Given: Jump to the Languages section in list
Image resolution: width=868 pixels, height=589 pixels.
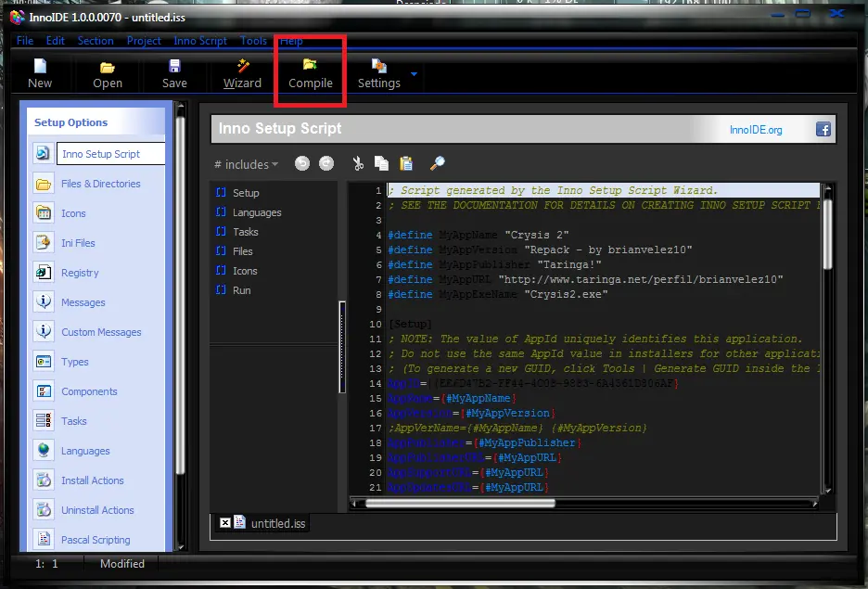Looking at the screenshot, I should (x=257, y=212).
